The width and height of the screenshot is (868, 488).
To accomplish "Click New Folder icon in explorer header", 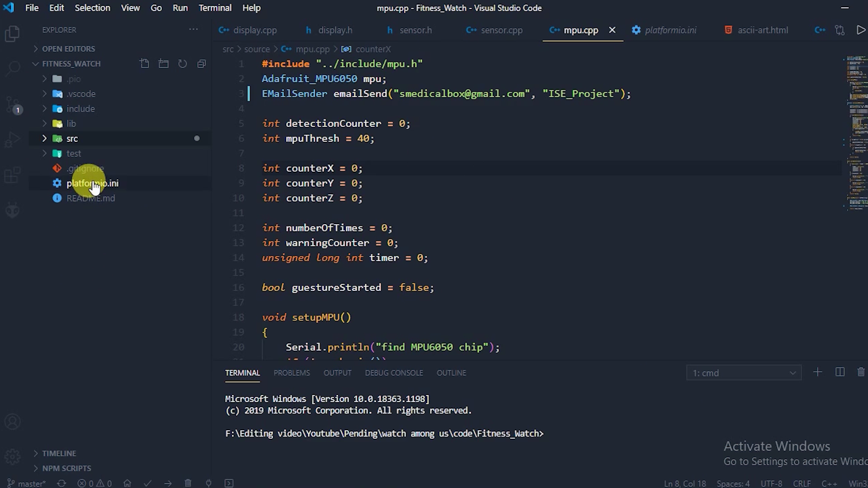I will (x=163, y=64).
